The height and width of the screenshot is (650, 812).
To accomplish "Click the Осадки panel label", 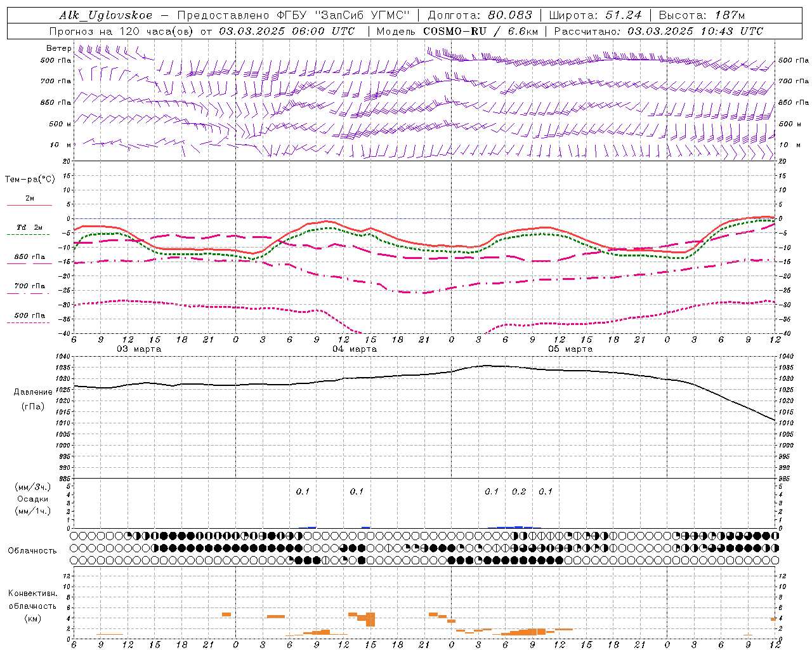I will [x=33, y=499].
